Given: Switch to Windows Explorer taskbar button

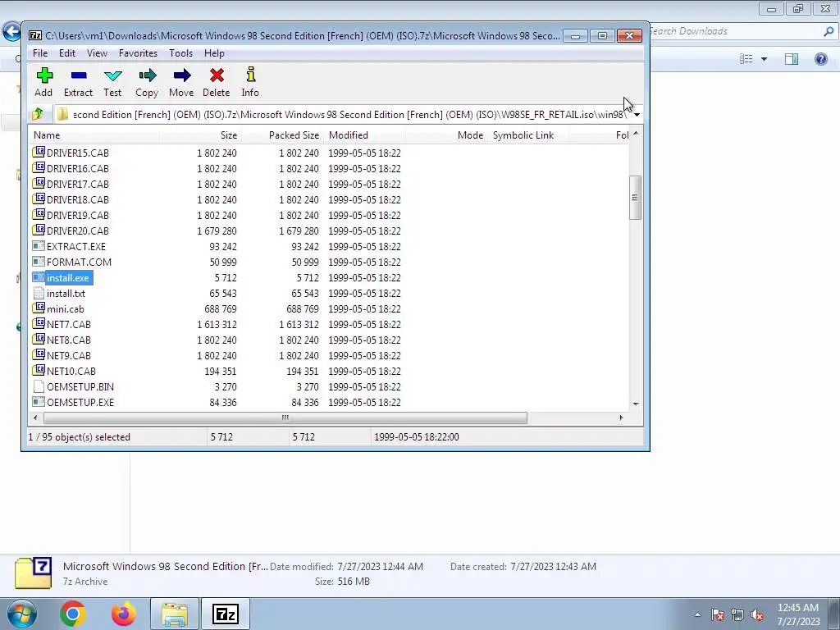Looking at the screenshot, I should click(175, 614).
